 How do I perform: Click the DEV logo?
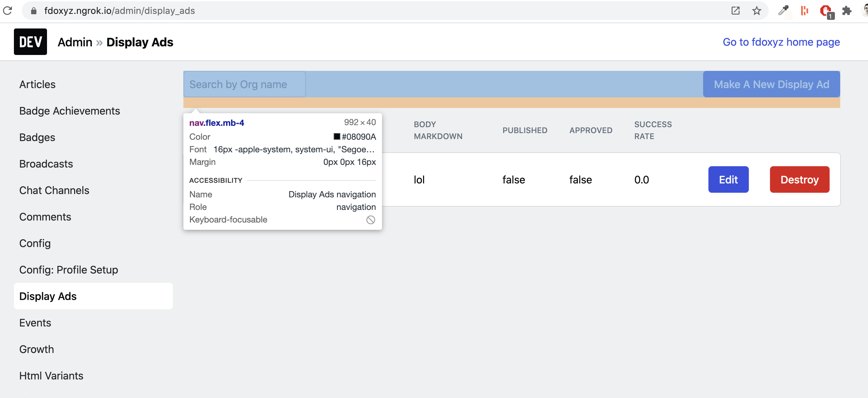pos(30,42)
